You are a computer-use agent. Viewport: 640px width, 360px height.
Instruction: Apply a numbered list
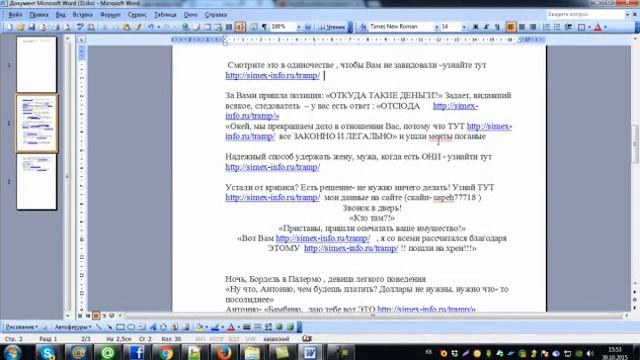(546, 27)
